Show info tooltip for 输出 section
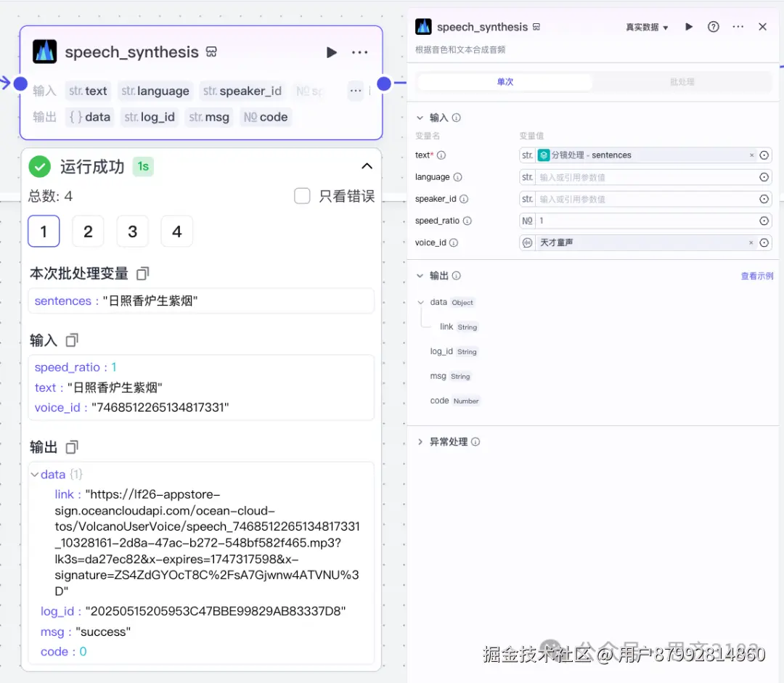 (x=457, y=276)
